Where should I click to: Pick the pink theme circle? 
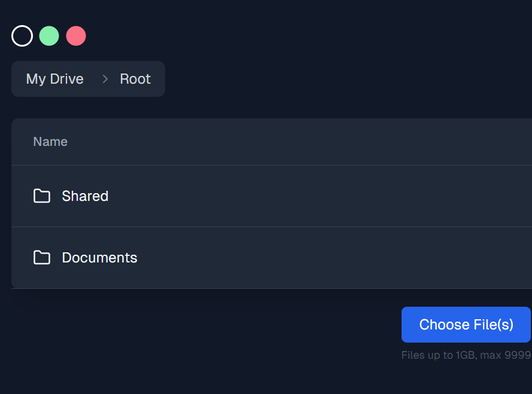(x=76, y=36)
